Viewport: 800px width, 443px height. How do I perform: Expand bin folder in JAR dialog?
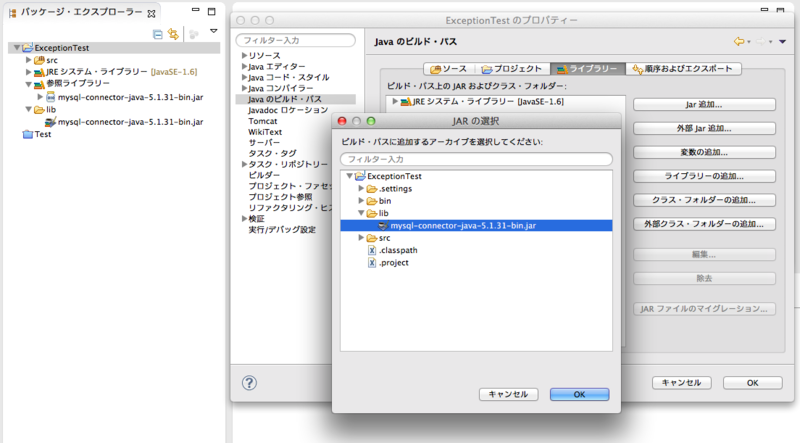coord(361,201)
